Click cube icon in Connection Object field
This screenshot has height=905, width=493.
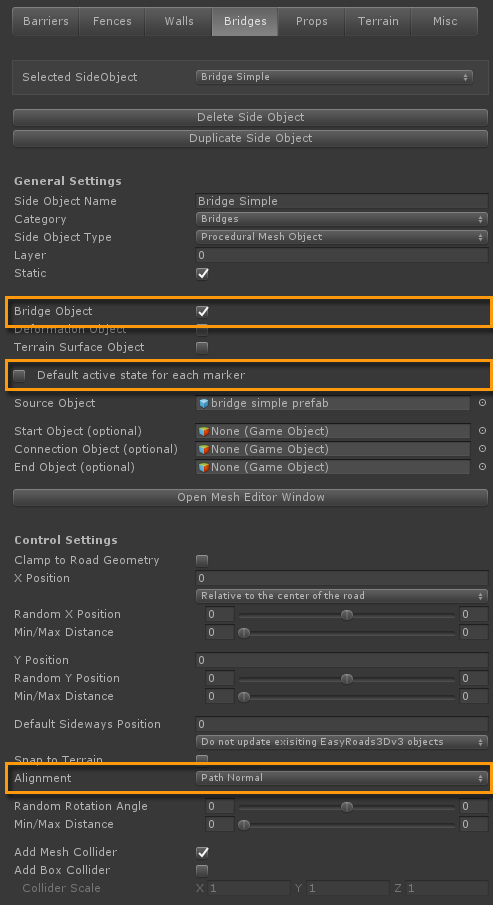click(203, 448)
